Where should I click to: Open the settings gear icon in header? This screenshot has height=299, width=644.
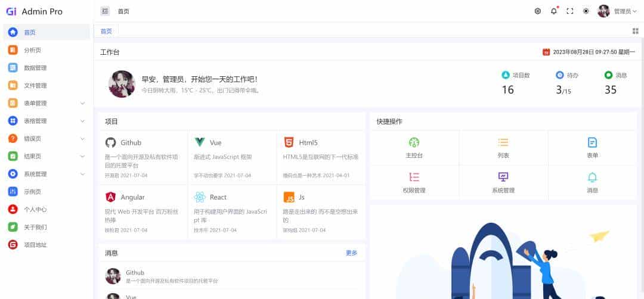tap(538, 11)
